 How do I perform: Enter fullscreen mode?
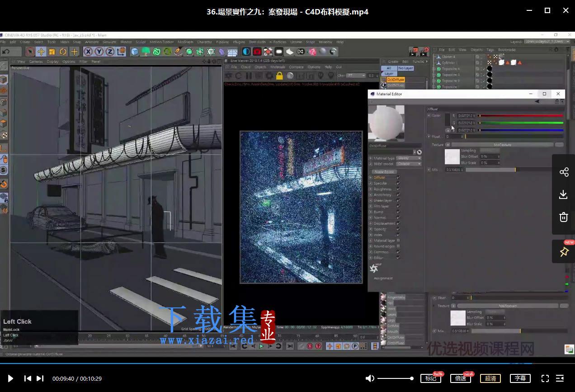545,378
